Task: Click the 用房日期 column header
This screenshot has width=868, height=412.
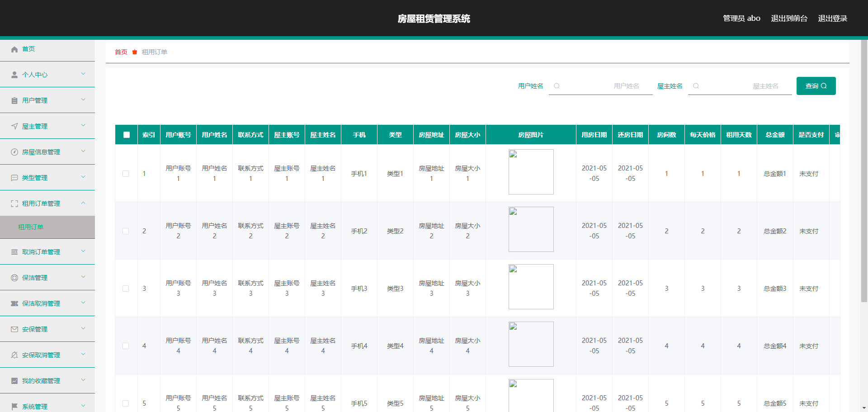Action: tap(594, 135)
